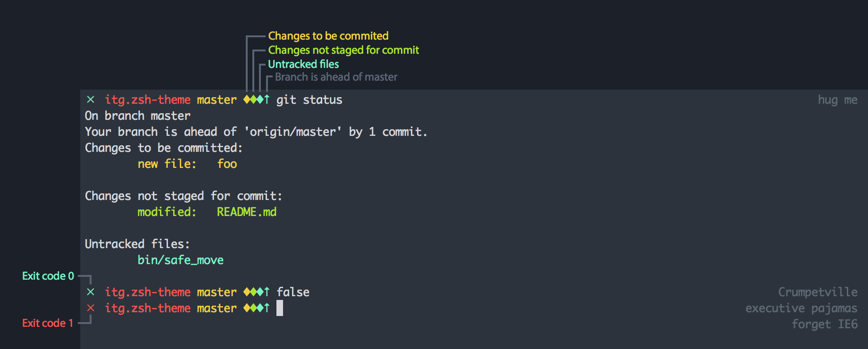The width and height of the screenshot is (868, 349).
Task: Click the README.md modified file name
Action: 246,212
